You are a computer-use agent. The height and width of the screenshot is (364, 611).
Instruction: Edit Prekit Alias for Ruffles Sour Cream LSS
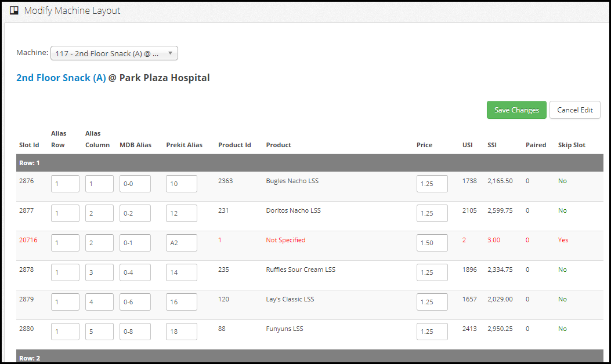(x=182, y=272)
